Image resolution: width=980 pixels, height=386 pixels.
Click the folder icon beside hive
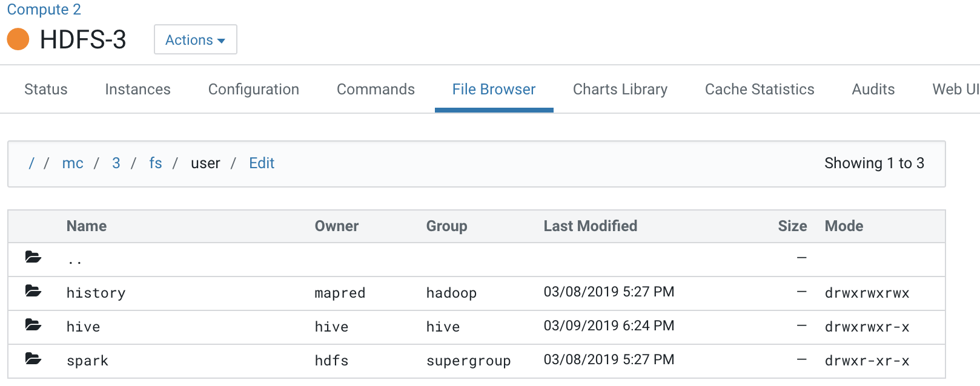33,325
